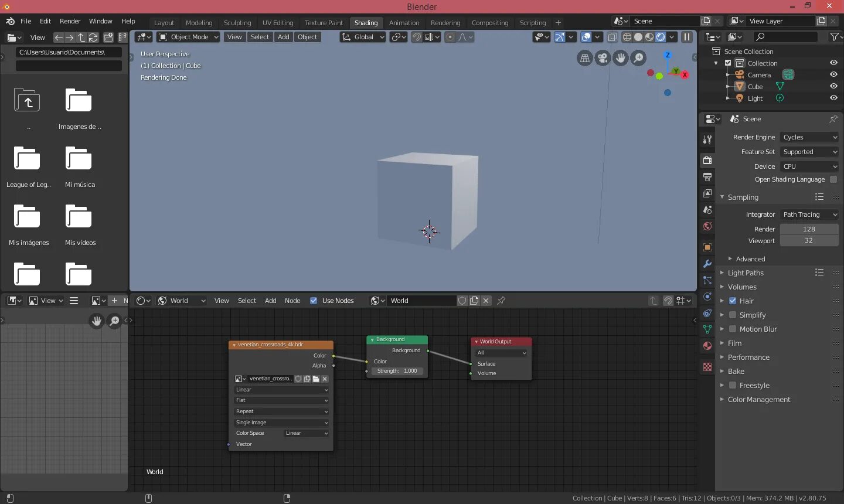Viewport: 844px width, 504px height.
Task: Click the blue Z axis gizmo
Action: click(x=668, y=55)
